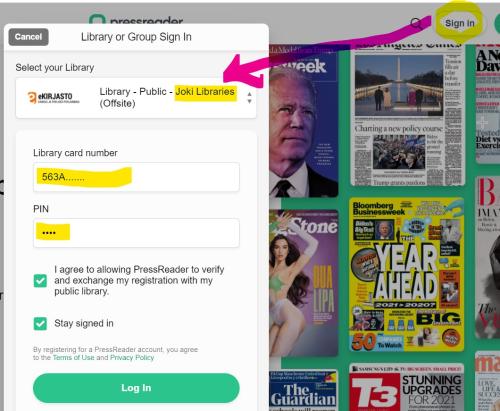Screen dimensions: 500x411
Task: Click the PressReader logo in header
Action: (136, 19)
